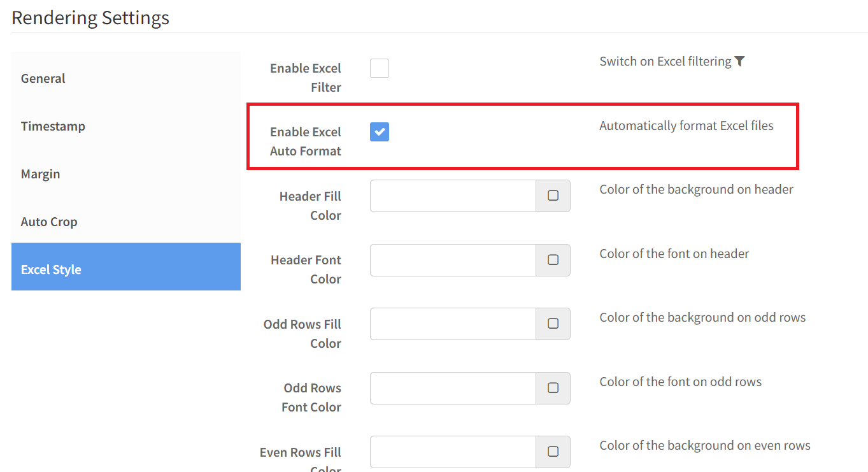868x472 pixels.
Task: Click inside the Header Fill Color text field
Action: coord(453,196)
